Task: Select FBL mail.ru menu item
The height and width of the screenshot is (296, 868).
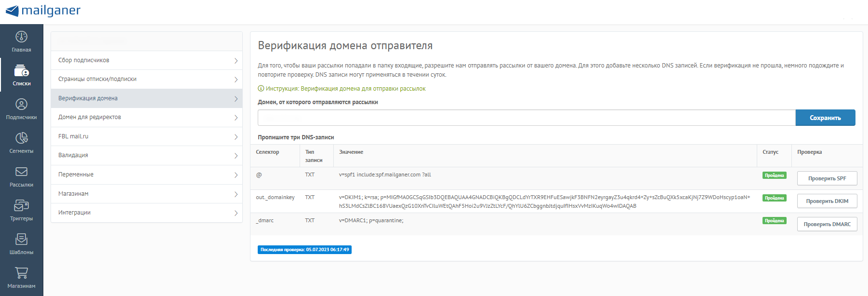Action: pyautogui.click(x=146, y=136)
